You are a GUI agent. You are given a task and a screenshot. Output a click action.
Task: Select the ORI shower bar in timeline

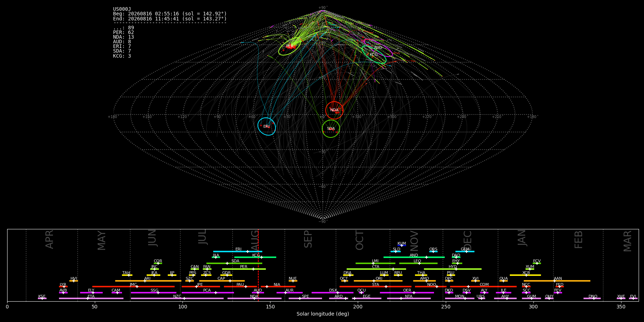pyautogui.click(x=378, y=280)
